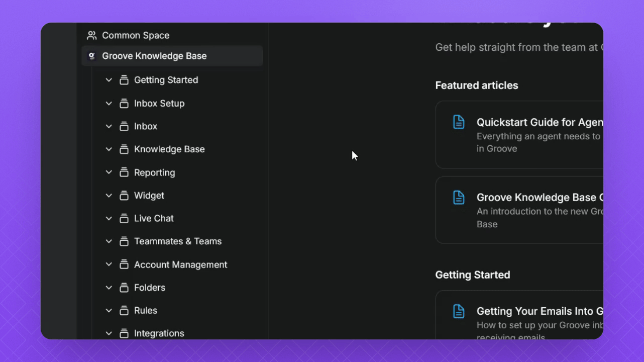Open the Common Space item

tap(136, 35)
